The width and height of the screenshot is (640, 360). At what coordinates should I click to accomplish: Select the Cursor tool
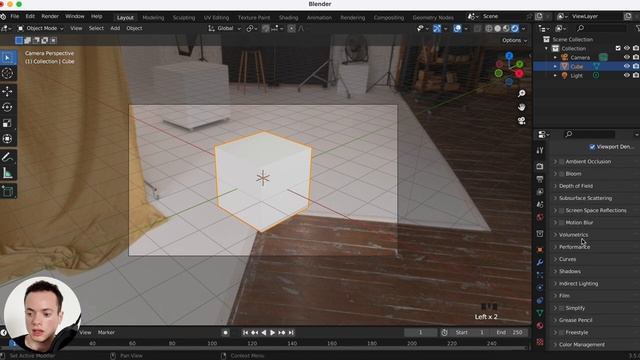(8, 74)
